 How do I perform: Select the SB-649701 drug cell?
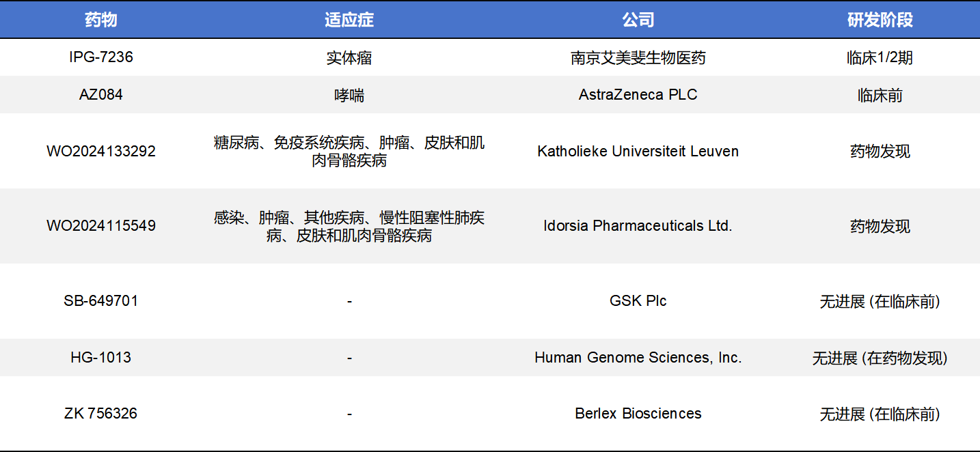coord(101,301)
